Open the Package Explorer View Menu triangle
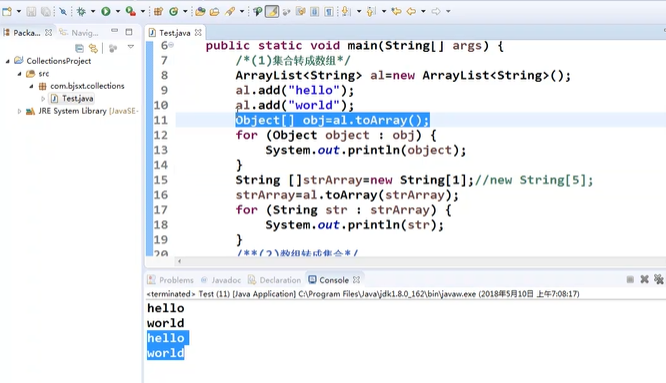666x383 pixels. tap(131, 47)
